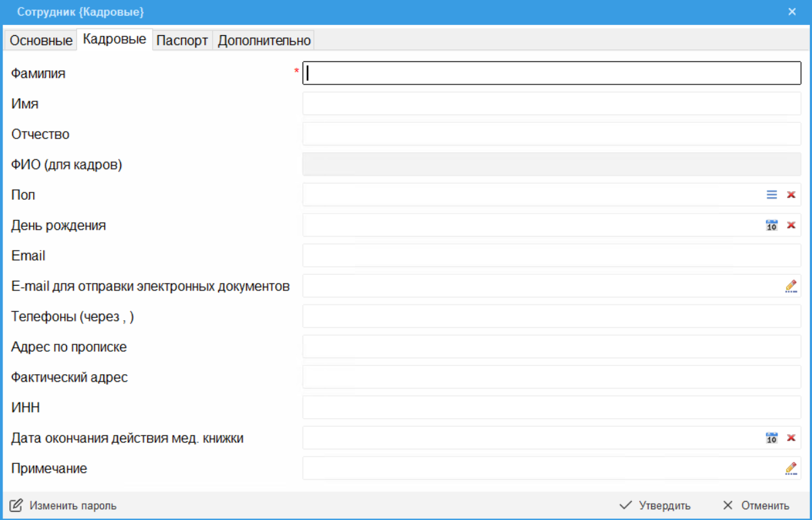Screen dimensions: 812x520
Task: Switch to the Основные tab
Action: (41, 41)
